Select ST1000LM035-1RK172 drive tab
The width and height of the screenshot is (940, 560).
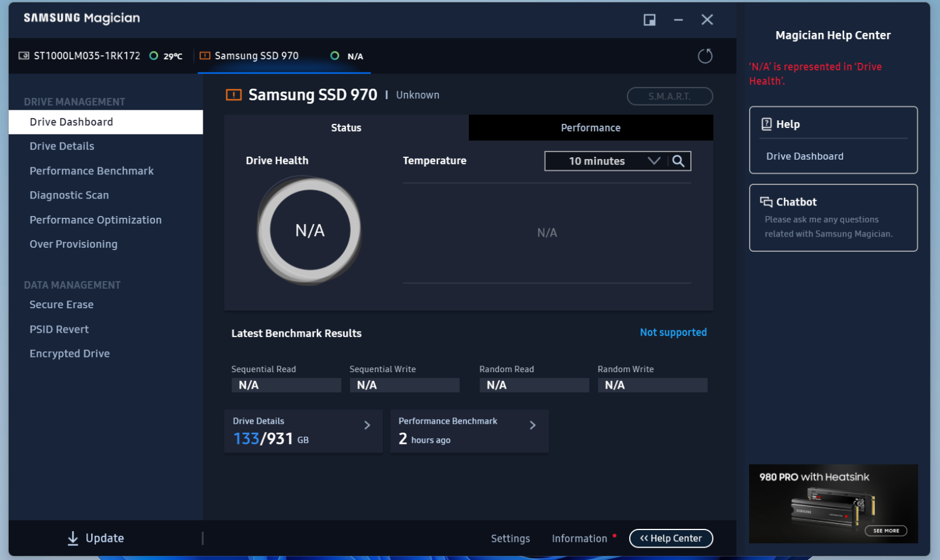(x=101, y=56)
